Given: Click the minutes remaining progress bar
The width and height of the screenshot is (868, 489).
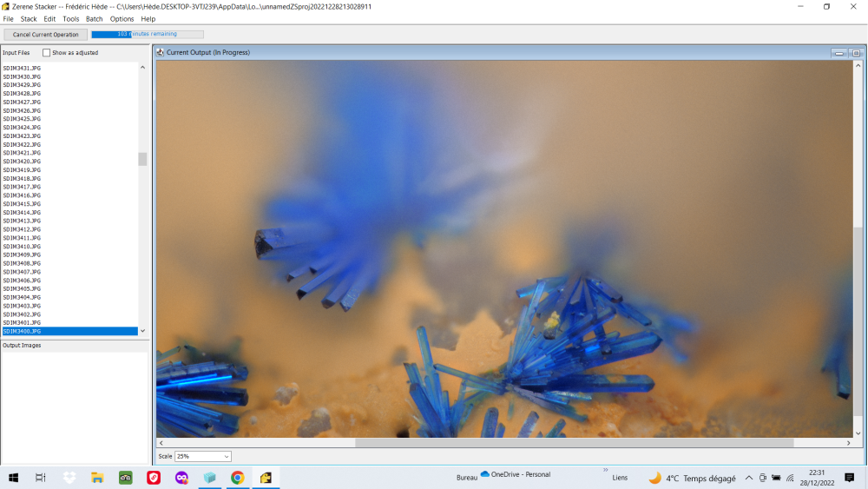Looking at the screenshot, I should point(148,35).
